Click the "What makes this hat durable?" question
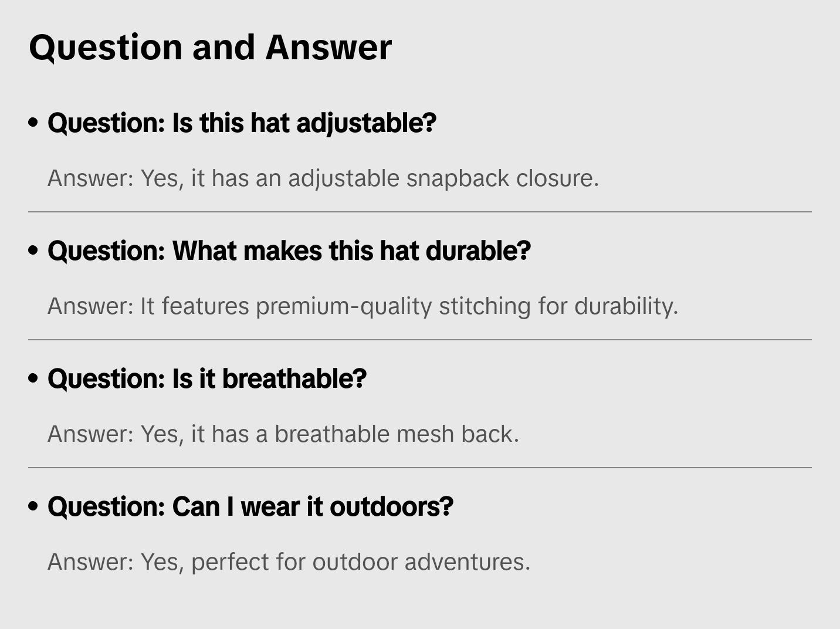The image size is (840, 629). [x=289, y=251]
